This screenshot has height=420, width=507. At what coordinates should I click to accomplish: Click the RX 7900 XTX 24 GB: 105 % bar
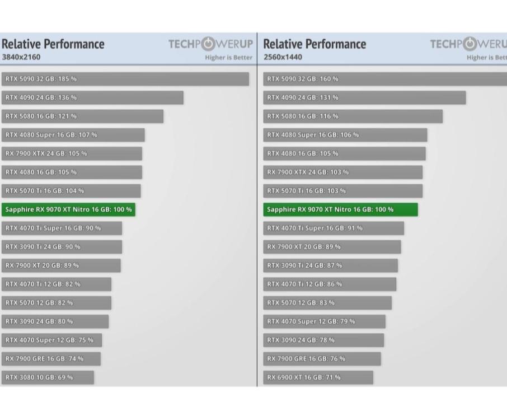point(72,153)
